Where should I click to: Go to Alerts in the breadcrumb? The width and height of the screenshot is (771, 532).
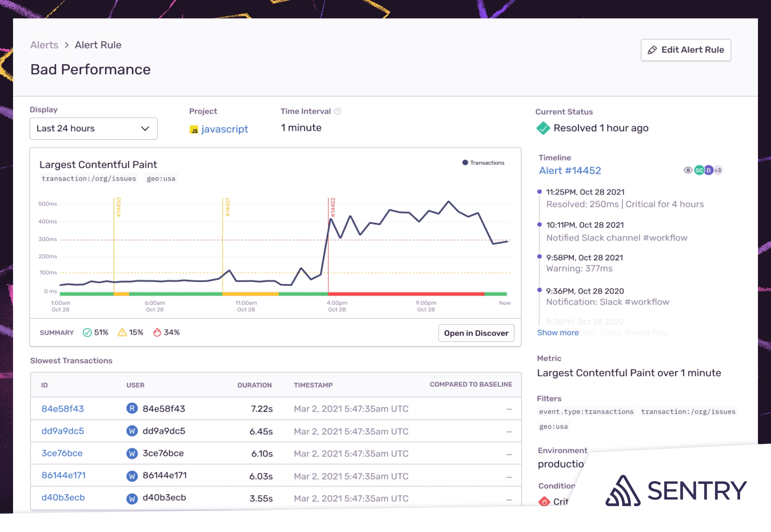(44, 45)
